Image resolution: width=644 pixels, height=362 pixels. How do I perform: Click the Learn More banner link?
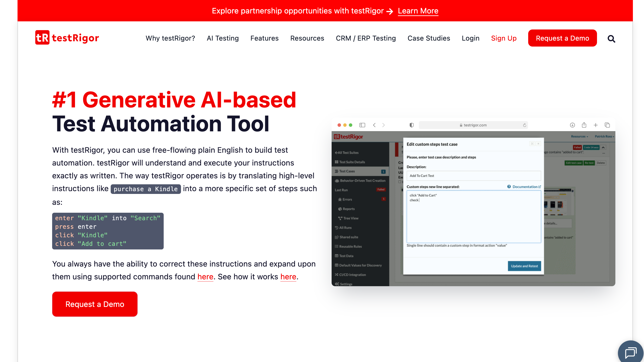[x=418, y=11]
